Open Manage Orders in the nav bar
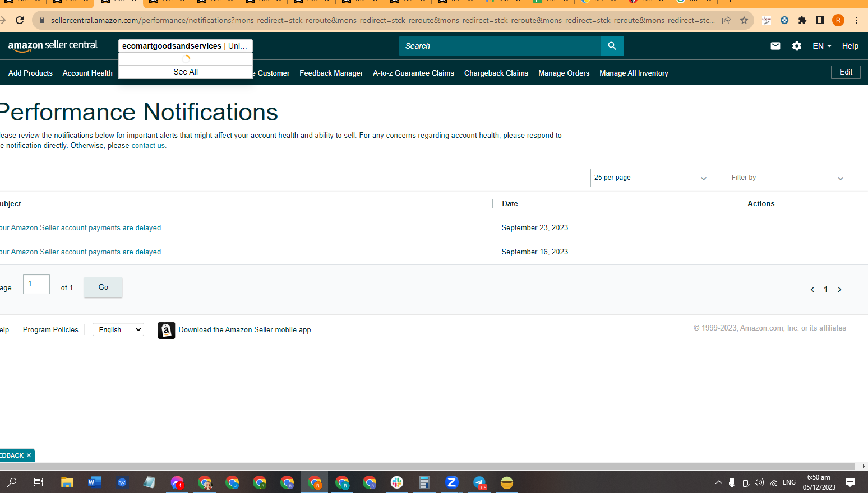868x493 pixels. [x=564, y=73]
